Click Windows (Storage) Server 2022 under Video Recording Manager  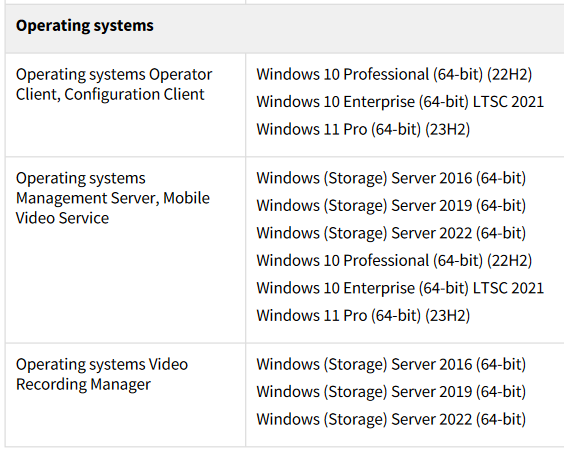coord(391,419)
